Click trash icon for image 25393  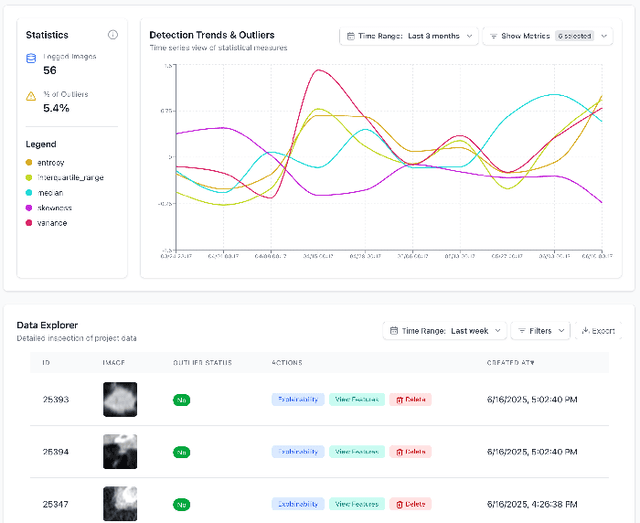[398, 399]
